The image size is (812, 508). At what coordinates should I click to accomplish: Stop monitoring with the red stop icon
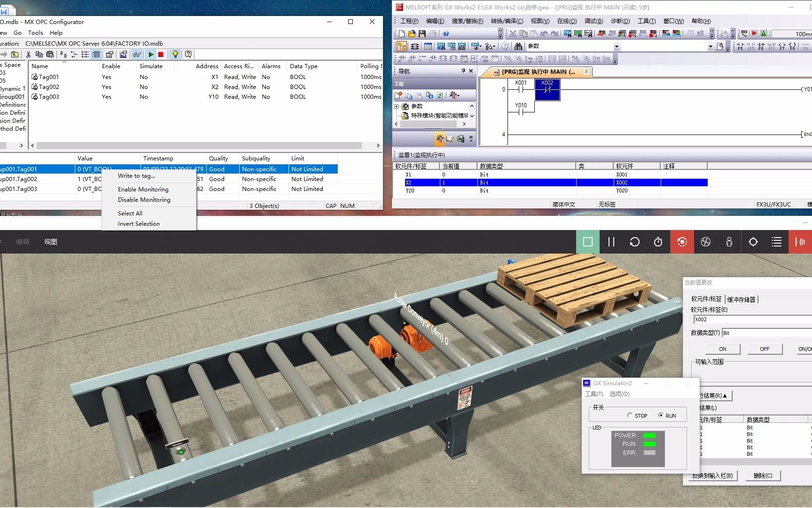tap(161, 54)
